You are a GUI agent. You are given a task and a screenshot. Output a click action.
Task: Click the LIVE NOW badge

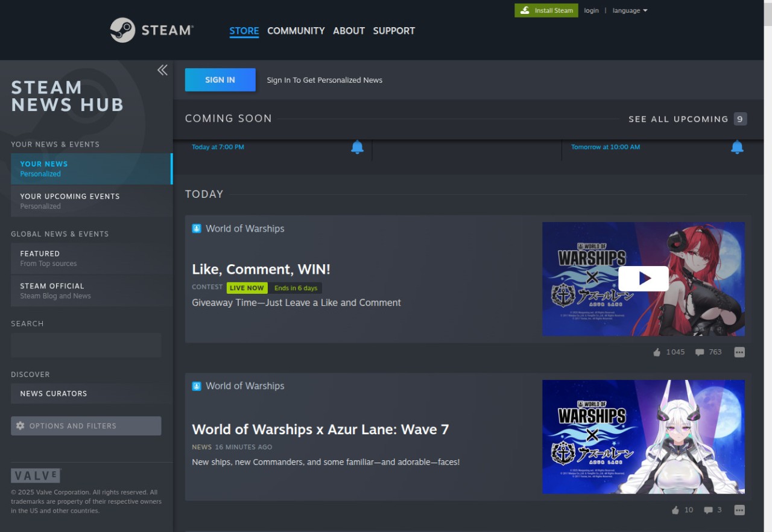pos(247,288)
